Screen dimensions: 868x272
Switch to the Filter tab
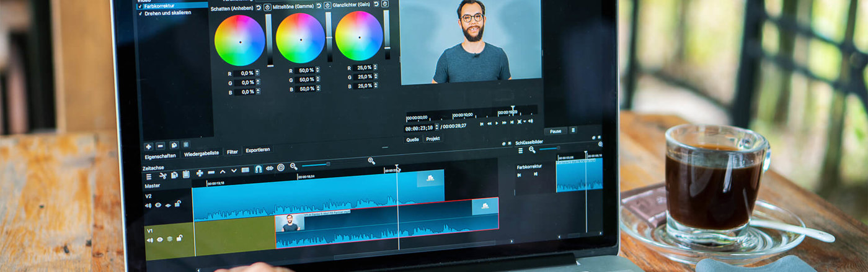point(232,152)
